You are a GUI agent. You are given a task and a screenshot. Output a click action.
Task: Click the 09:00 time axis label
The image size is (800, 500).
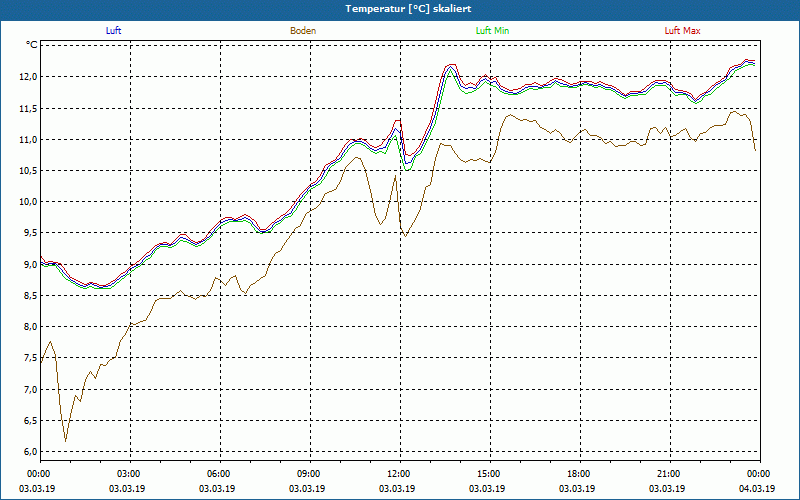[x=310, y=474]
